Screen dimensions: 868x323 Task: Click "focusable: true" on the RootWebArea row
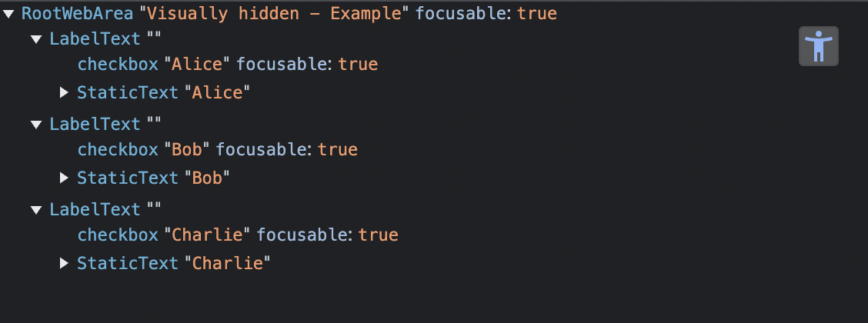click(486, 13)
